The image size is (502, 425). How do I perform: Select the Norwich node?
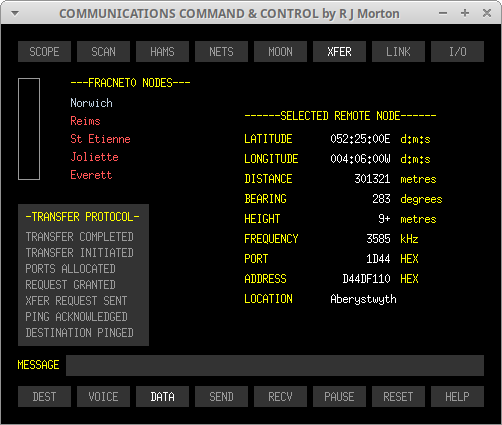click(x=91, y=103)
